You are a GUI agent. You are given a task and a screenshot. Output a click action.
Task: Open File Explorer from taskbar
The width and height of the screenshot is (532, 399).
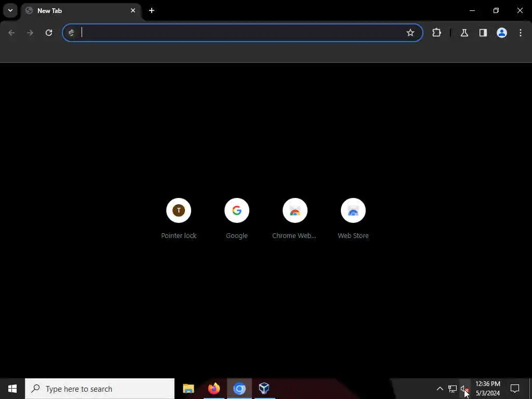(x=188, y=389)
